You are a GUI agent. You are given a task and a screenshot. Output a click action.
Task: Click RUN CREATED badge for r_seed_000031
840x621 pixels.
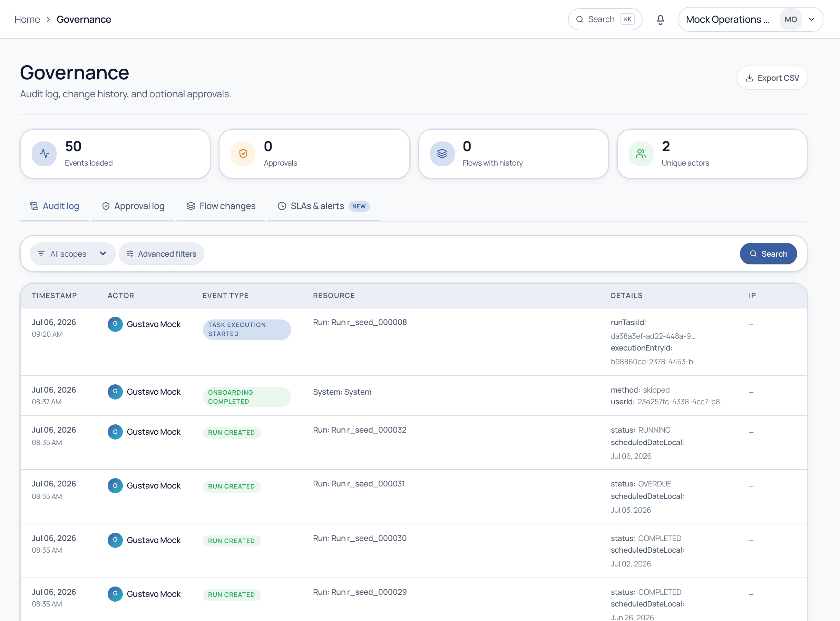(232, 486)
